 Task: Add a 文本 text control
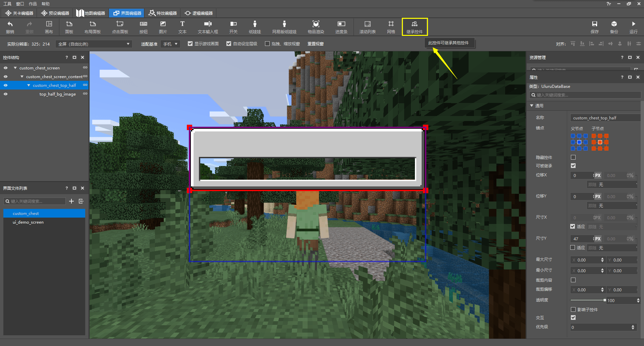182,27
